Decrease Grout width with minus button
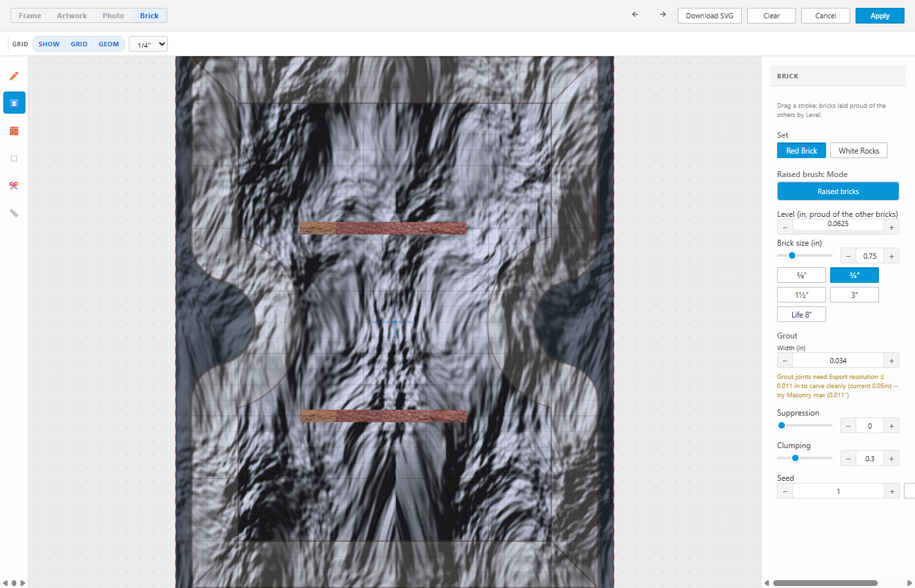This screenshot has width=915, height=588. pyautogui.click(x=785, y=361)
